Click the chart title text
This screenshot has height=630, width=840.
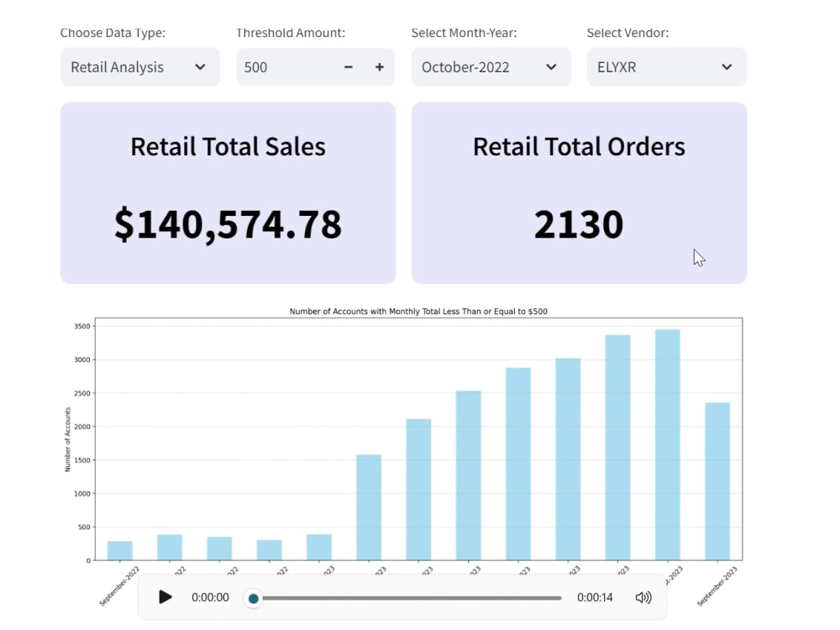pyautogui.click(x=421, y=311)
